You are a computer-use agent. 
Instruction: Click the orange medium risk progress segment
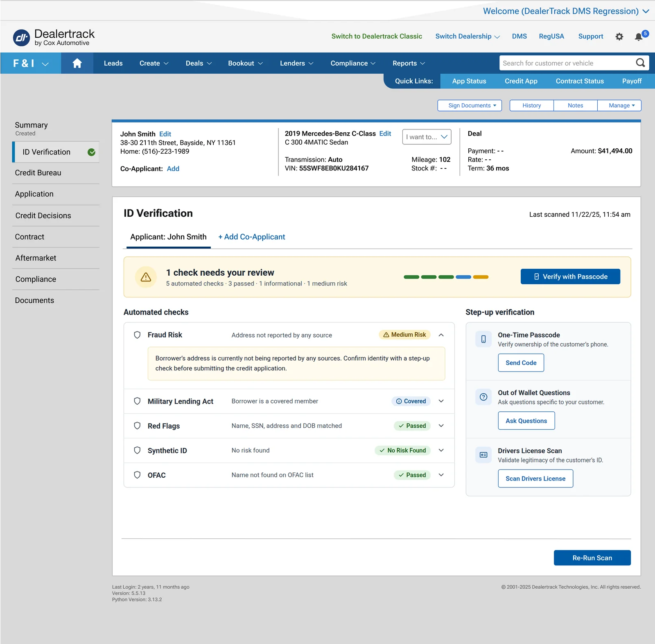tap(481, 277)
